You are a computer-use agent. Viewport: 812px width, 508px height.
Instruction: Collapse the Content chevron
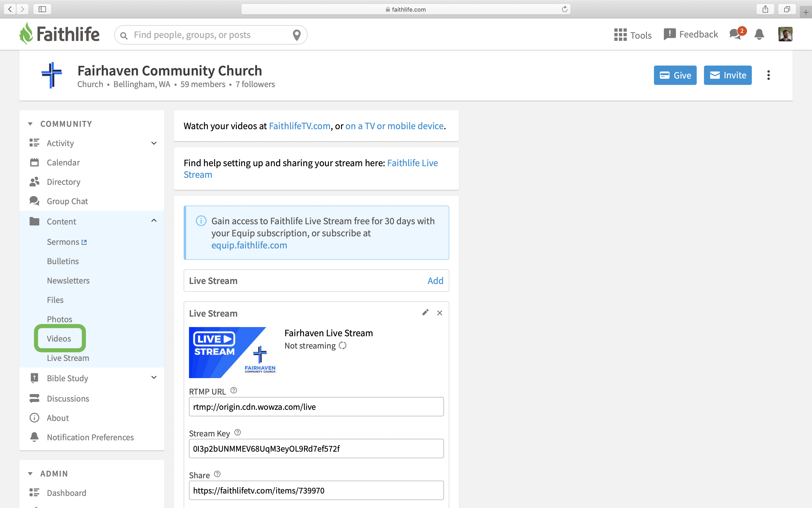click(x=154, y=220)
